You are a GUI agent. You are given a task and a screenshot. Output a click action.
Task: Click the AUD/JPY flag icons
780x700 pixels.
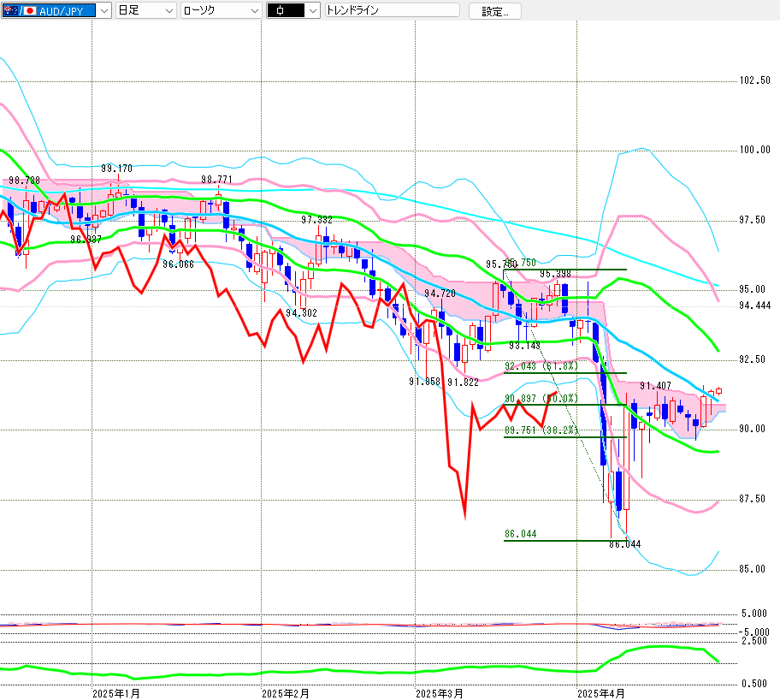click(x=20, y=10)
